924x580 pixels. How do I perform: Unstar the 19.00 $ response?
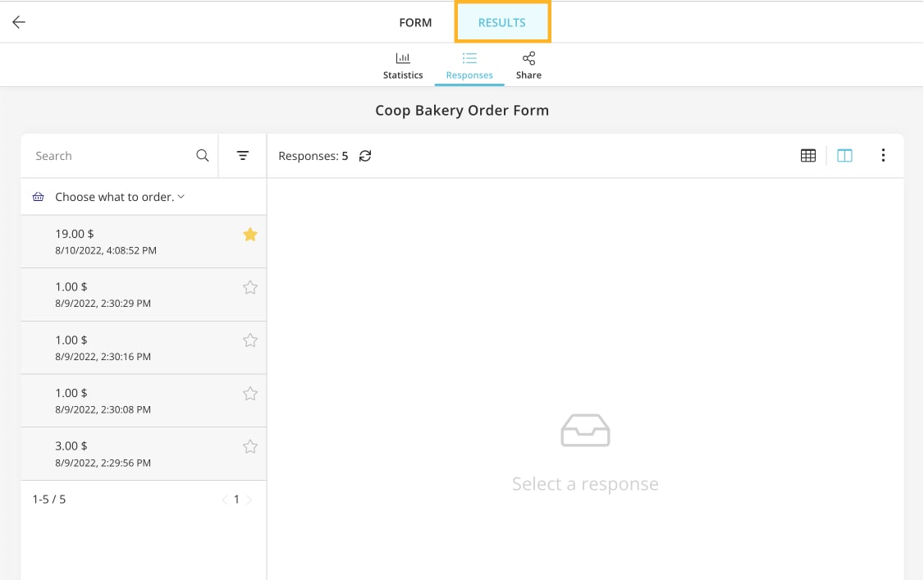(x=250, y=234)
